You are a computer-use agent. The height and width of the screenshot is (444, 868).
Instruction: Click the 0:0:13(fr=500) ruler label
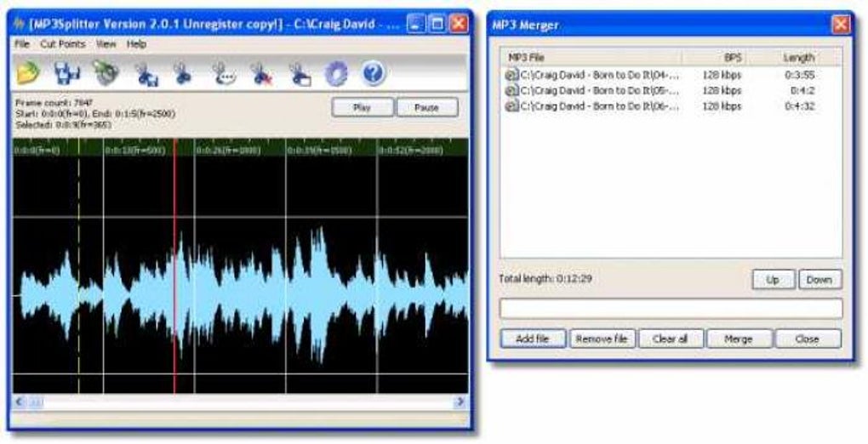135,151
